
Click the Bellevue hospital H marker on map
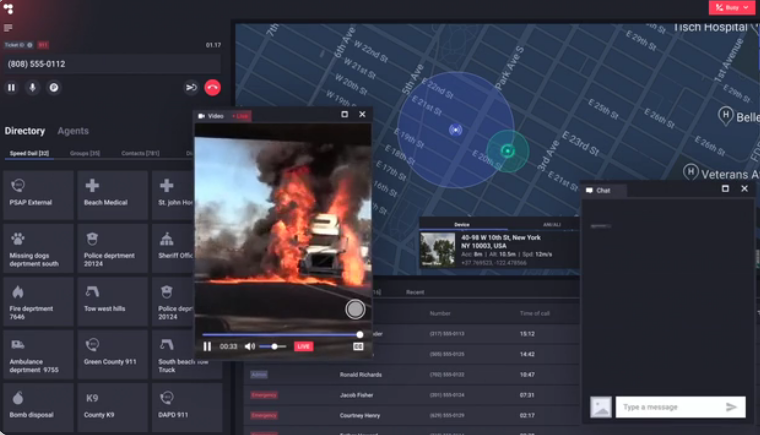726,116
